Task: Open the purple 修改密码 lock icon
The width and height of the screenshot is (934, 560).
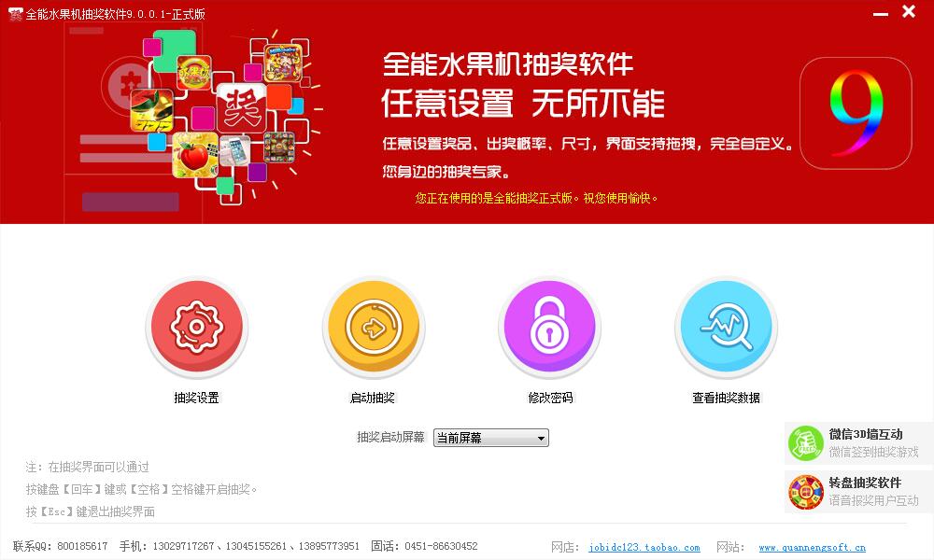Action: (549, 327)
